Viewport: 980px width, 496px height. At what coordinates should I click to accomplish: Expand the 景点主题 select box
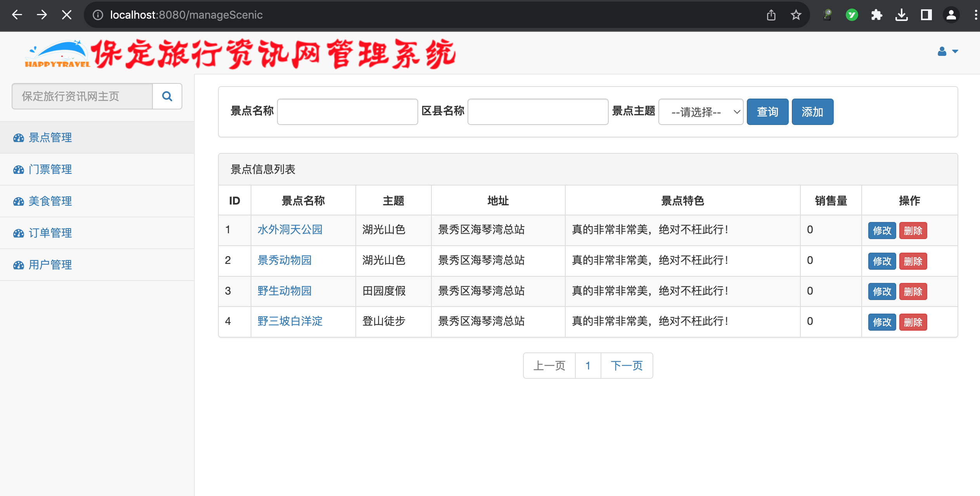[x=701, y=112]
